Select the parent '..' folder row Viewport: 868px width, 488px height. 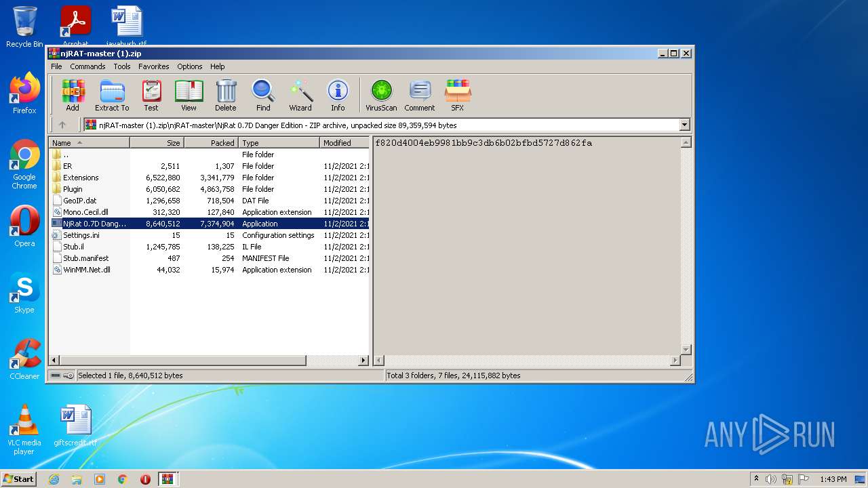(x=210, y=155)
